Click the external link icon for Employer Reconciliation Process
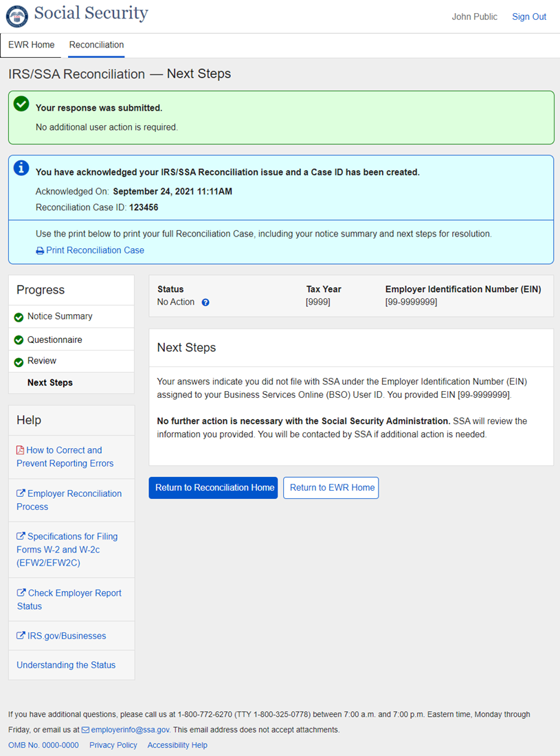560x756 pixels. [x=21, y=493]
